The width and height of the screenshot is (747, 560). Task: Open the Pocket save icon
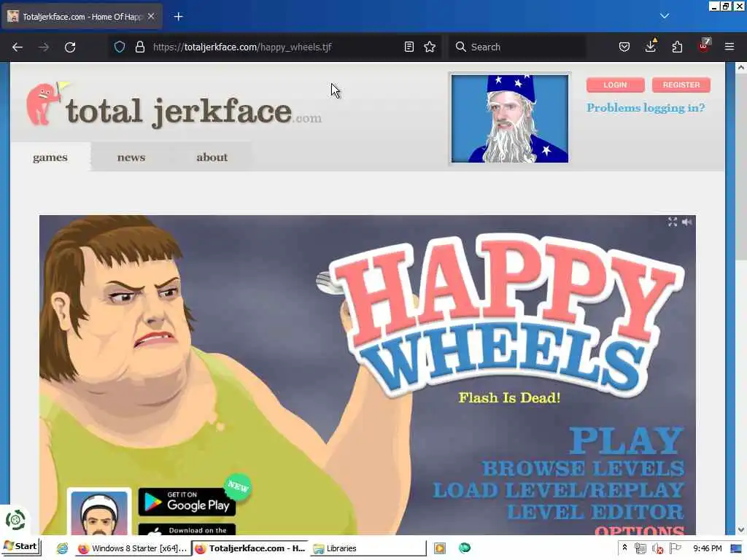624,47
